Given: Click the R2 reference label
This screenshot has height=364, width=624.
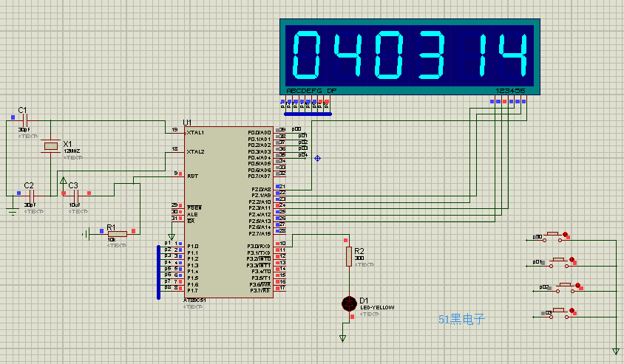Looking at the screenshot, I should click(359, 251).
